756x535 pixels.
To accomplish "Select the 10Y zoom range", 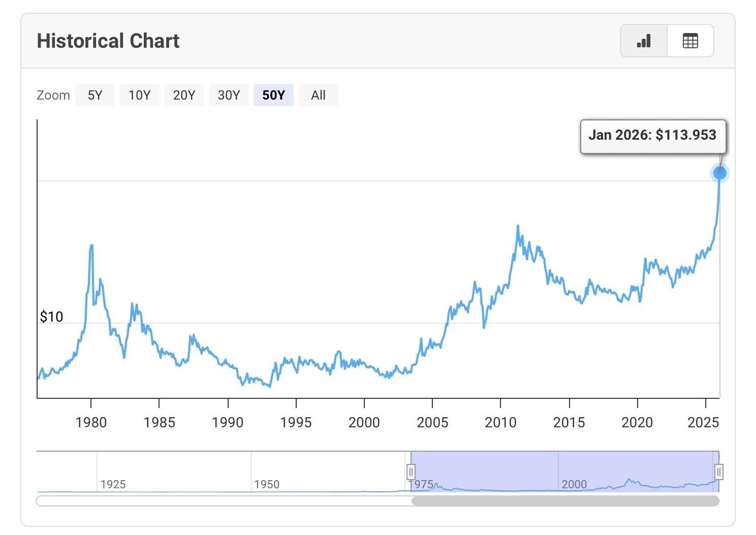I will click(139, 95).
